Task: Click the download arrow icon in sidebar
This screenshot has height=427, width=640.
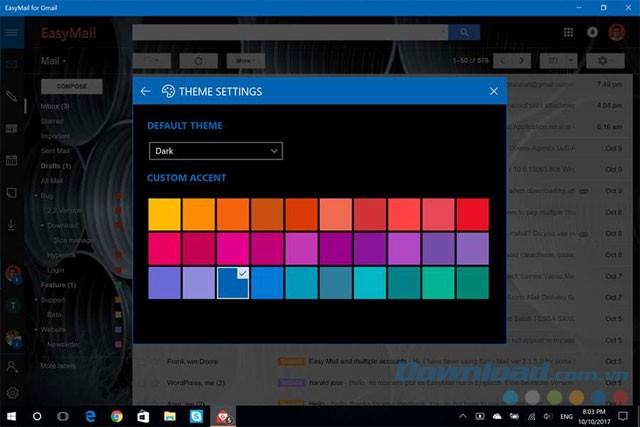Action: [12, 224]
